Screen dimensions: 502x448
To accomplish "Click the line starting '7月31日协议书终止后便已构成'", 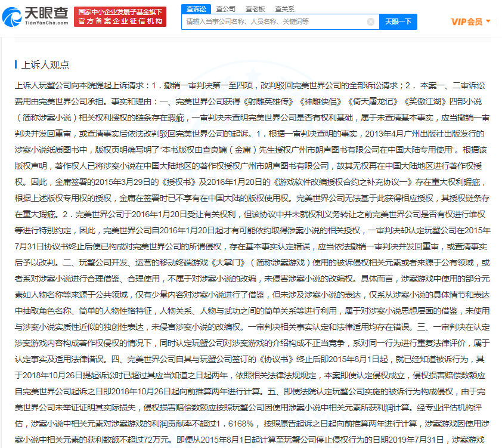I will pyautogui.click(x=251, y=246).
